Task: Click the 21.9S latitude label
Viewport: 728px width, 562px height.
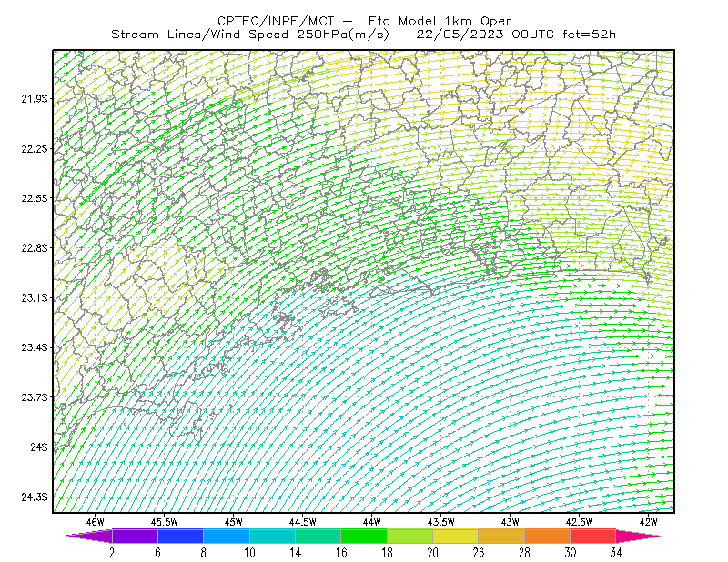Action: [35, 98]
